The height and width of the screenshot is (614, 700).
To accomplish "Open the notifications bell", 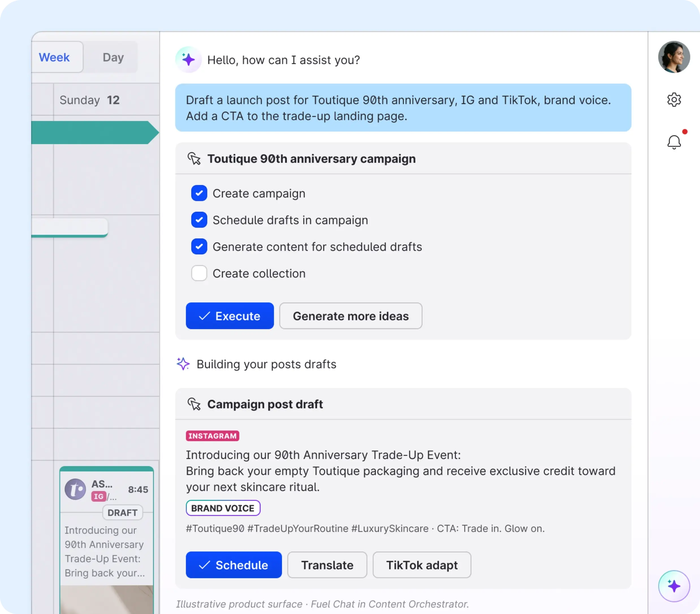I will click(x=674, y=142).
